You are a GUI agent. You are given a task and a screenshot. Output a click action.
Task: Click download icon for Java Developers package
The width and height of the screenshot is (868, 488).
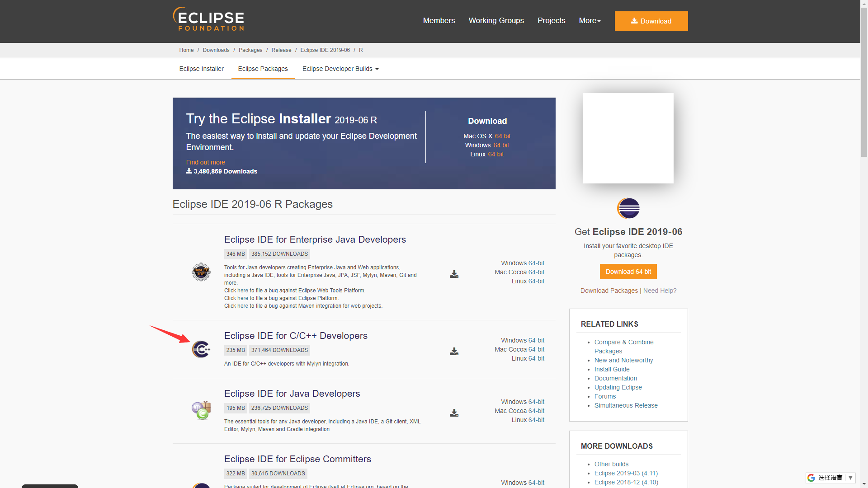point(454,413)
